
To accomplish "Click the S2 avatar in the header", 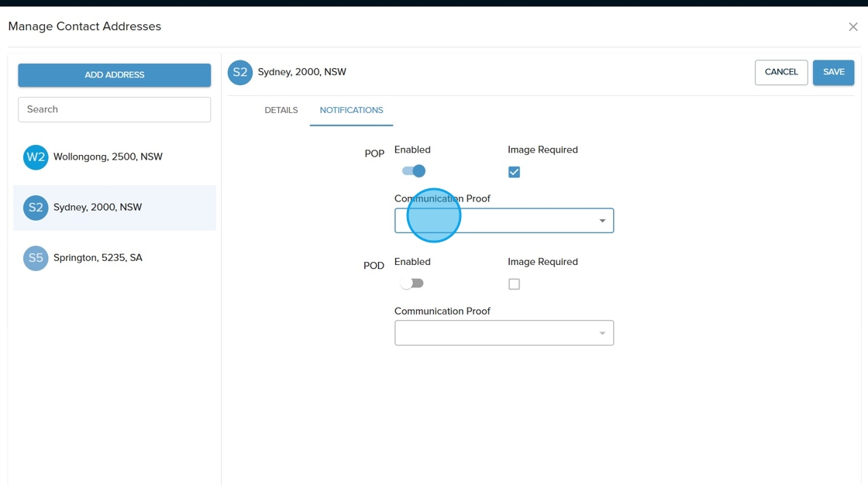I will click(240, 72).
